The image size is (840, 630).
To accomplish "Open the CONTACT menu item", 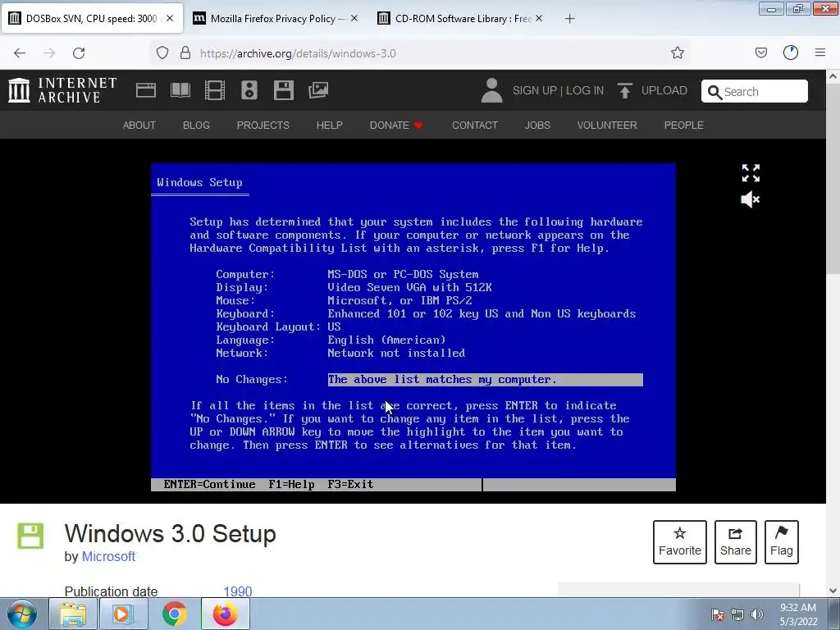I will (475, 126).
